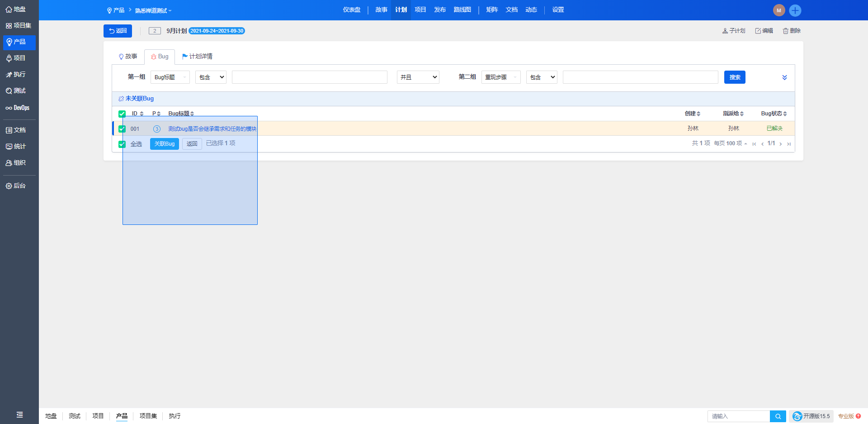Switch to the 故事 tab

pyautogui.click(x=128, y=57)
